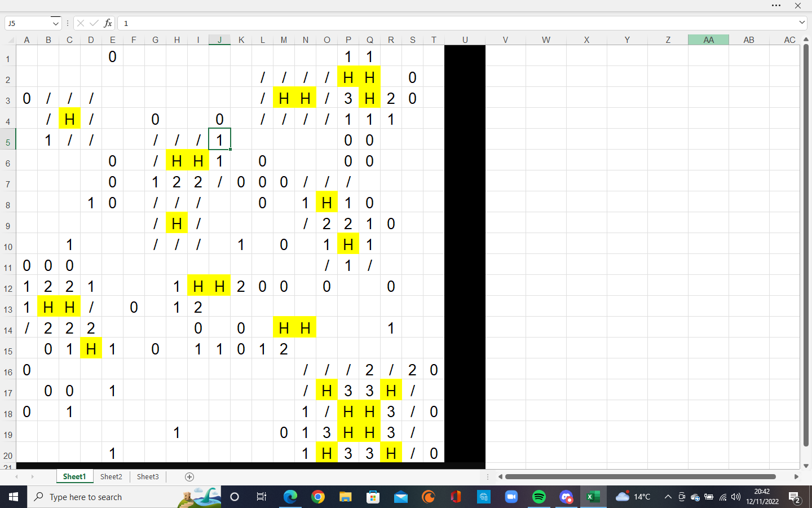Select column header U

click(465, 40)
